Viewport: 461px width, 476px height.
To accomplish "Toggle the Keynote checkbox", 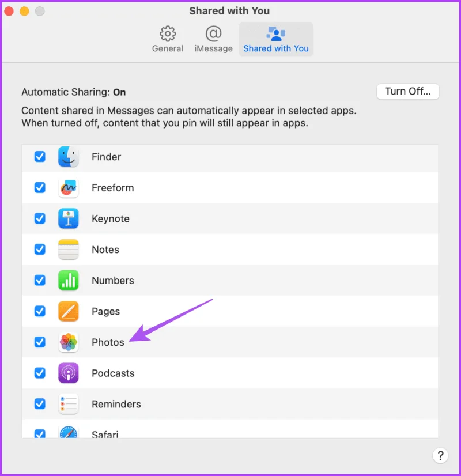I will pyautogui.click(x=40, y=218).
